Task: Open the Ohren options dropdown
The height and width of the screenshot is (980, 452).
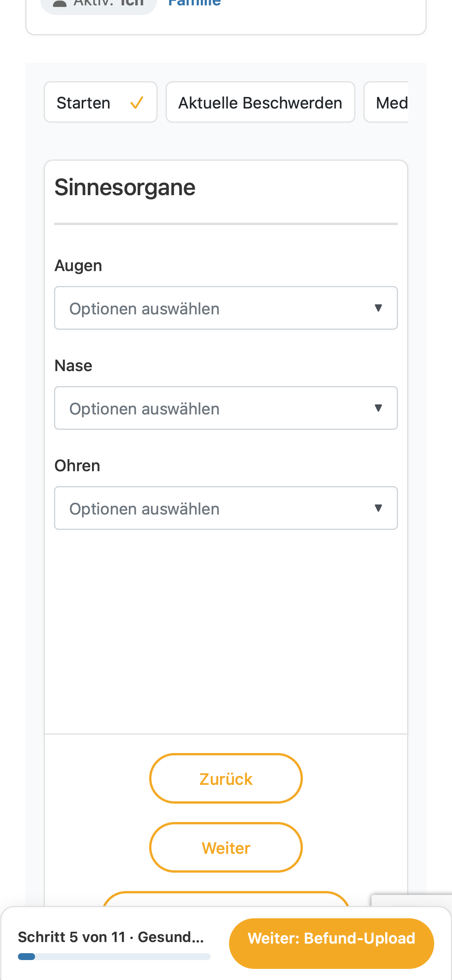Action: (226, 508)
